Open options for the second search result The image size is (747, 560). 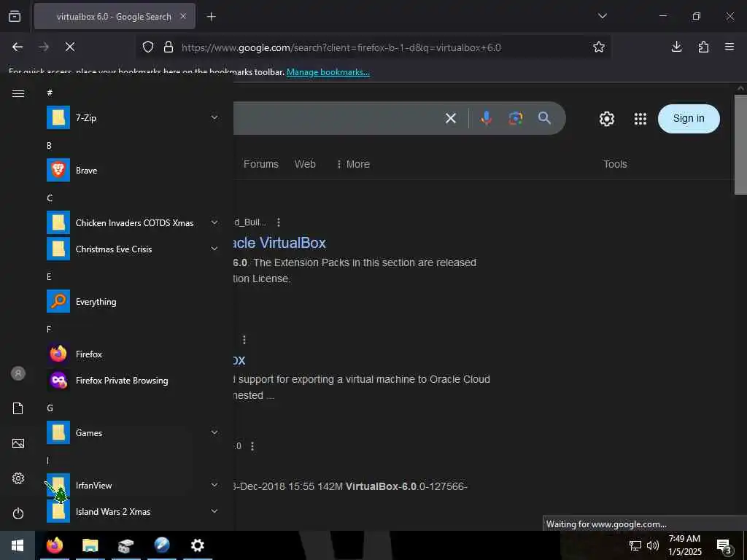244,340
